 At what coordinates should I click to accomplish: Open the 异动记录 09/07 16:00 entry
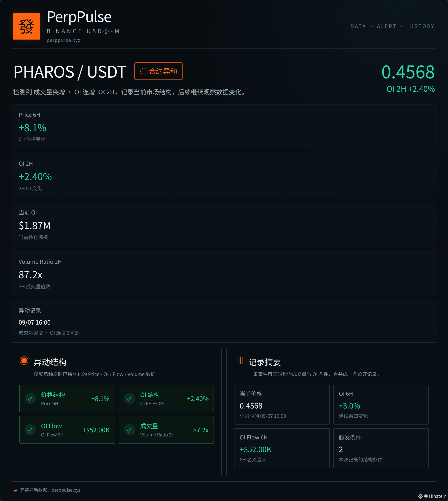coord(224,321)
